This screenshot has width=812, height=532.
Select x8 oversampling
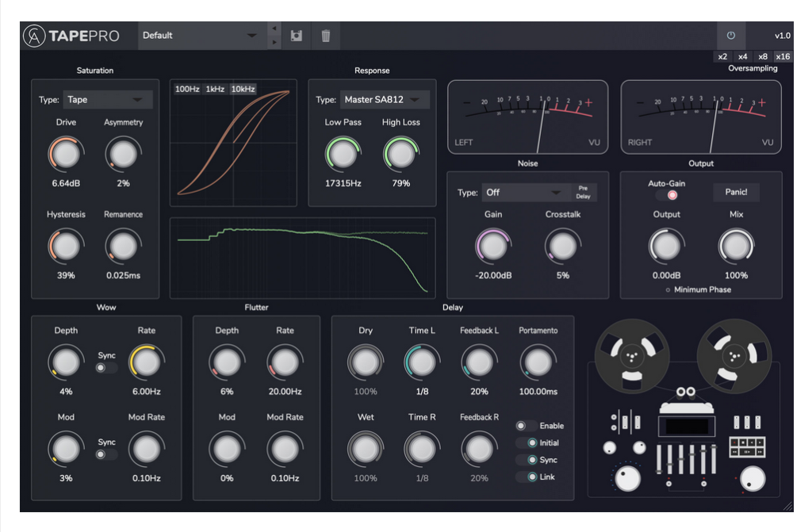pos(763,56)
